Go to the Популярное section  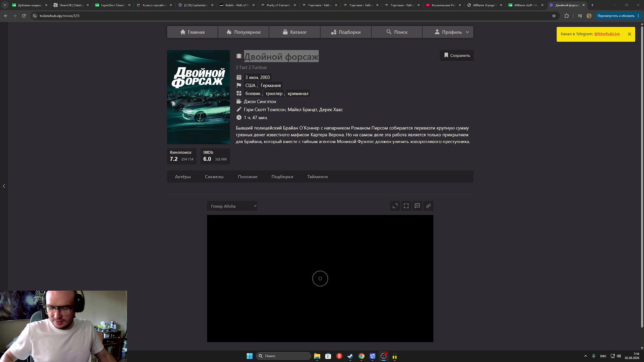(244, 32)
